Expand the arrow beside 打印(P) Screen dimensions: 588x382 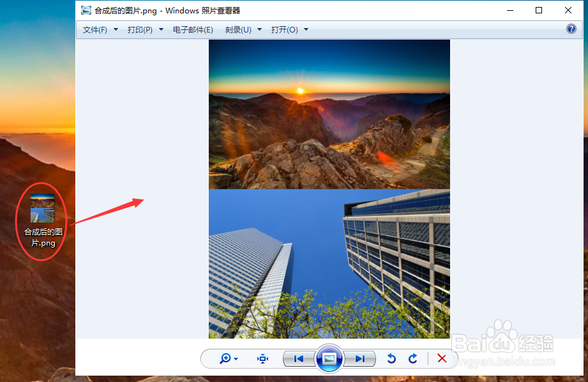pos(162,29)
